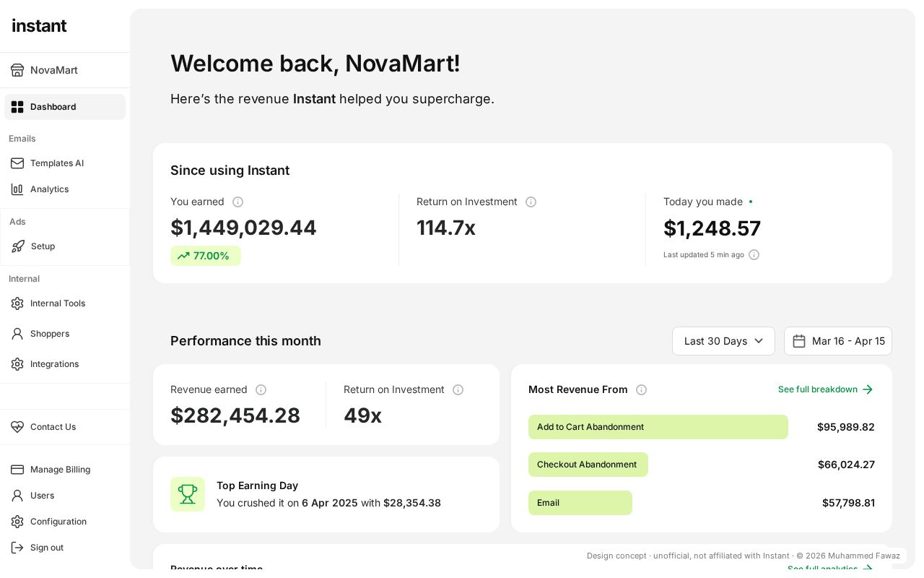Click the Sign out arrow icon
This screenshot has width=924, height=578.
[17, 548]
